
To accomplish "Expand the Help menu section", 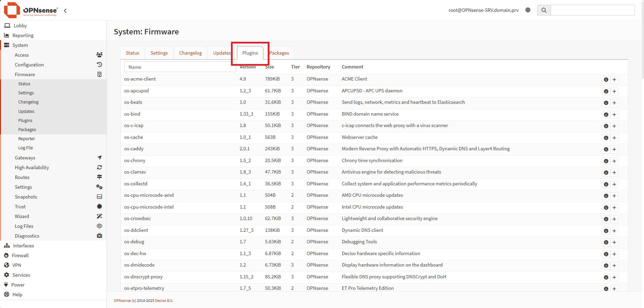I will [53, 295].
